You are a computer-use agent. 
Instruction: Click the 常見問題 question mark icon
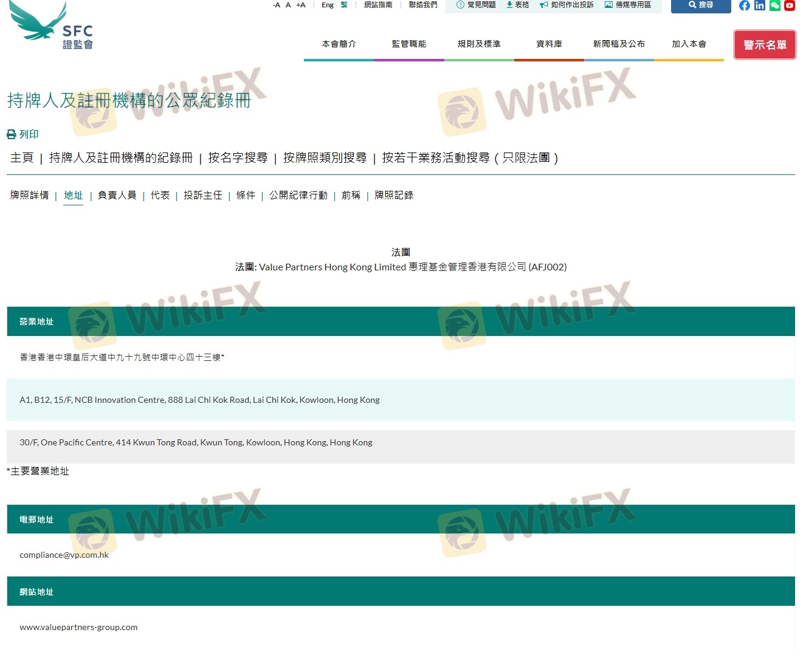pos(460,5)
